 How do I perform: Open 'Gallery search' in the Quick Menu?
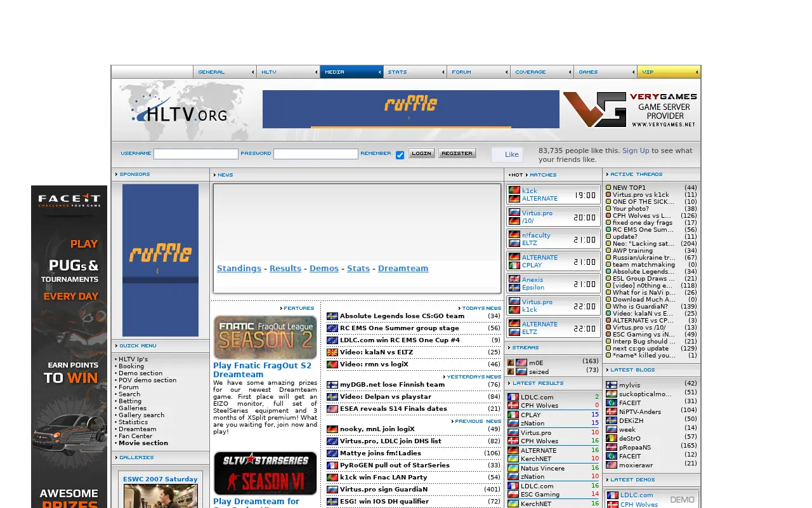(141, 415)
